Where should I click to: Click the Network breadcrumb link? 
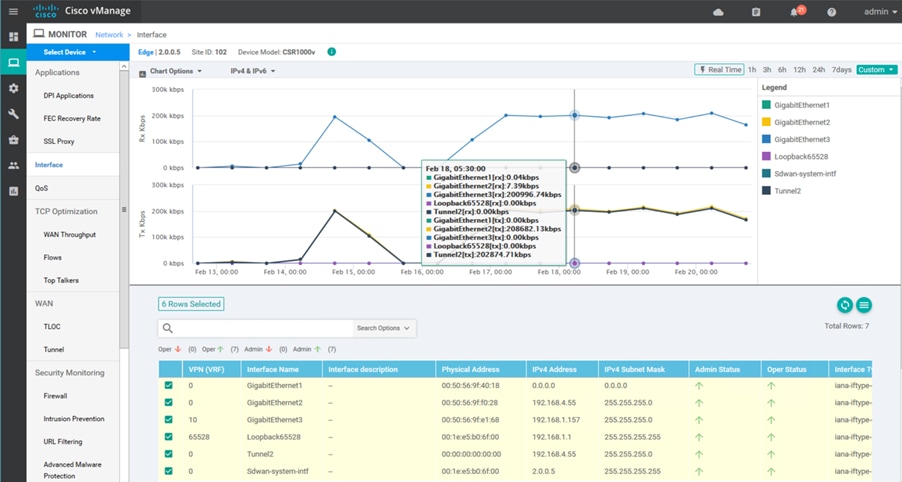pyautogui.click(x=109, y=35)
